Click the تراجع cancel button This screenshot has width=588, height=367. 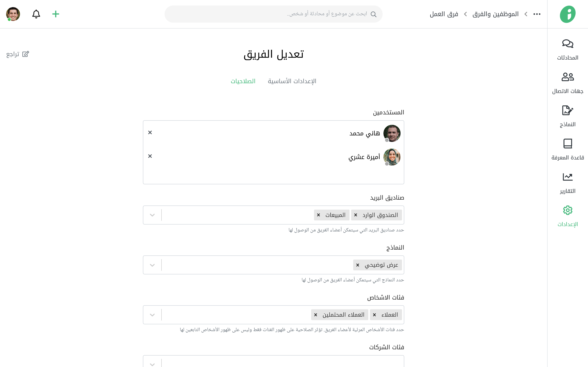point(18,54)
